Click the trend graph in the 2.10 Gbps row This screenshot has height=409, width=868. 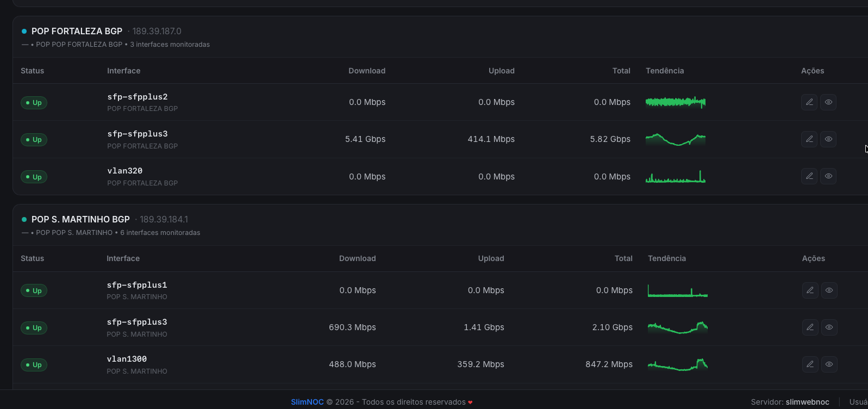tap(678, 327)
